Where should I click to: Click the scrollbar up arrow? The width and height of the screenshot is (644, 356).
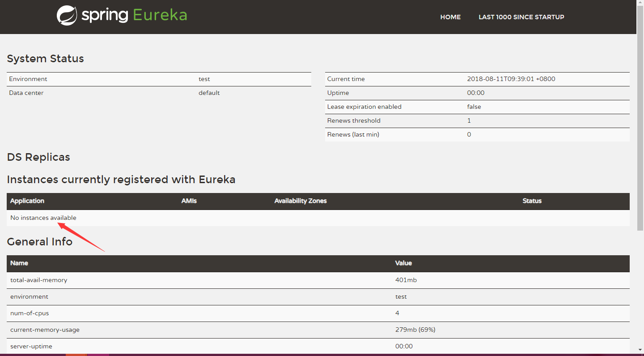coord(640,3)
